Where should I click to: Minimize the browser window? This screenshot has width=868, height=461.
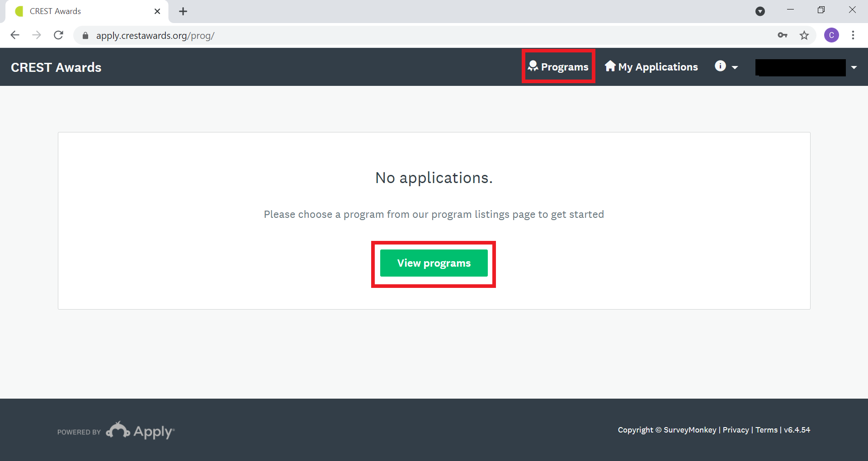(790, 10)
